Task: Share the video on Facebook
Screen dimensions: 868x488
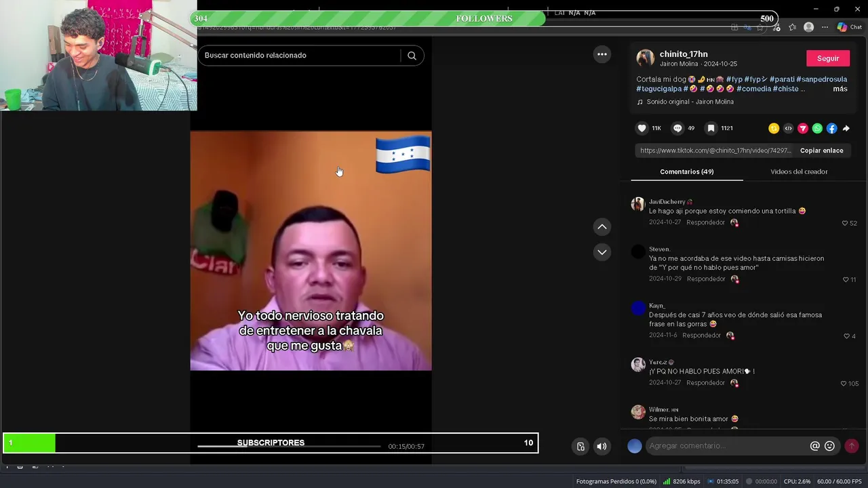Action: coord(832,128)
